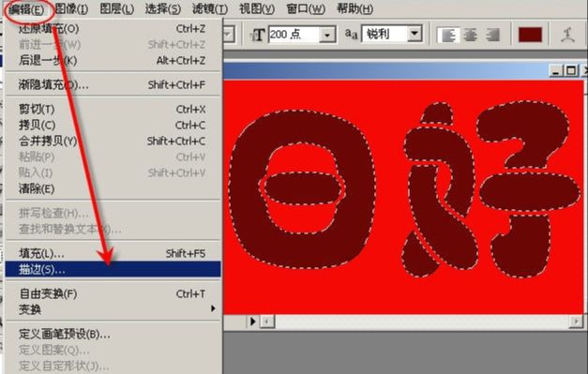Image resolution: width=588 pixels, height=374 pixels.
Task: Click the warp text icon
Action: 567,35
